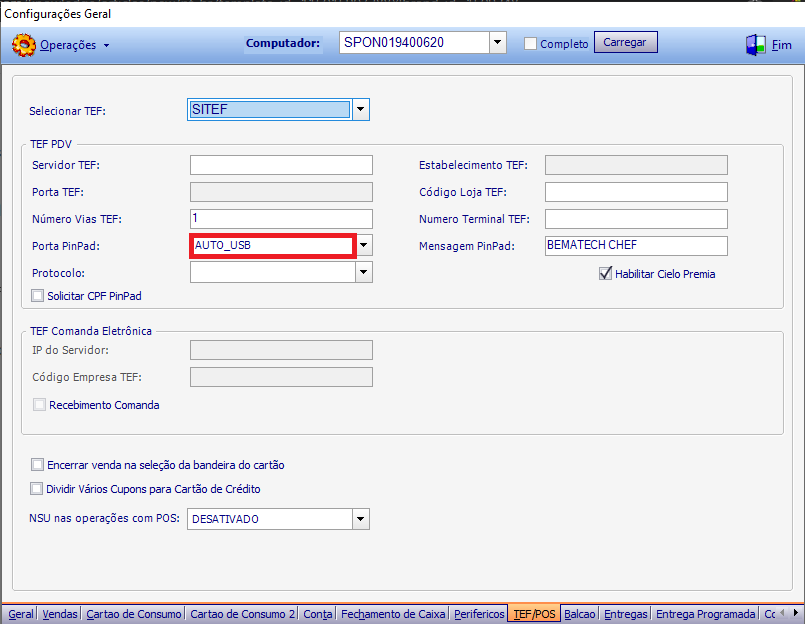Click the Fim link to exit
This screenshot has width=805, height=624.
[781, 45]
